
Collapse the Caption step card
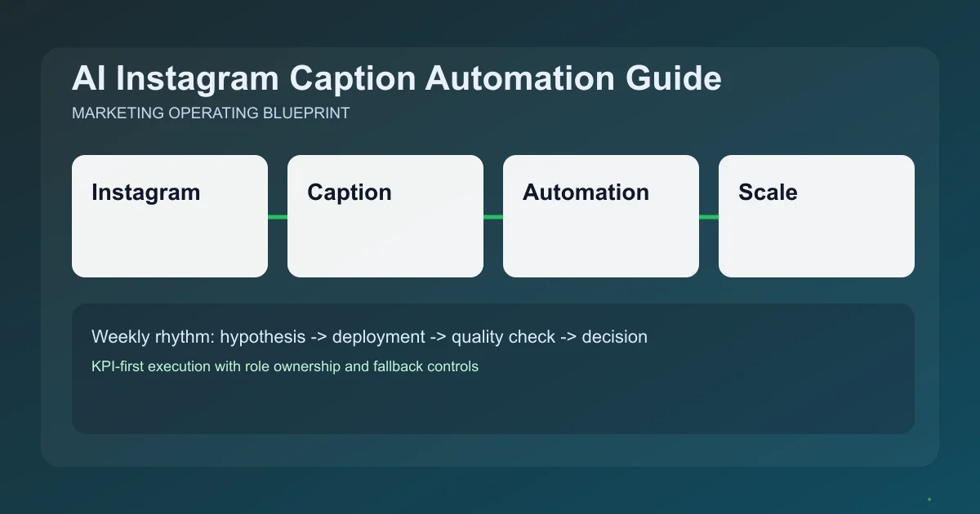[385, 215]
